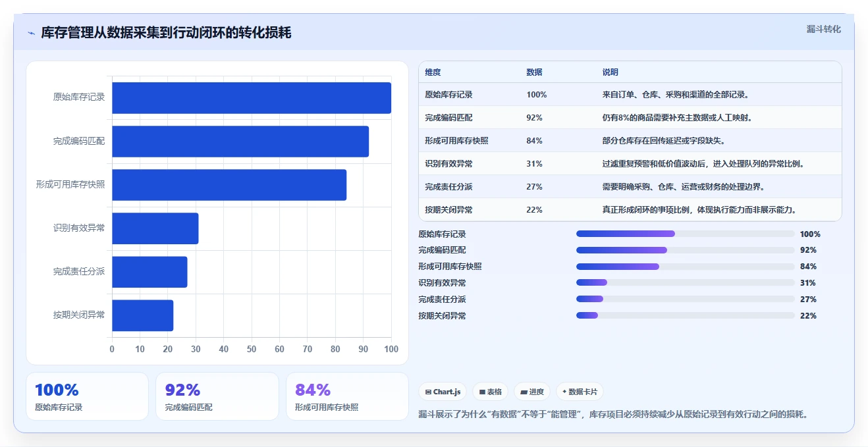The height and width of the screenshot is (447, 868).
Task: Click the 按期关闭异常 22% progress bar
Action: pyautogui.click(x=686, y=316)
